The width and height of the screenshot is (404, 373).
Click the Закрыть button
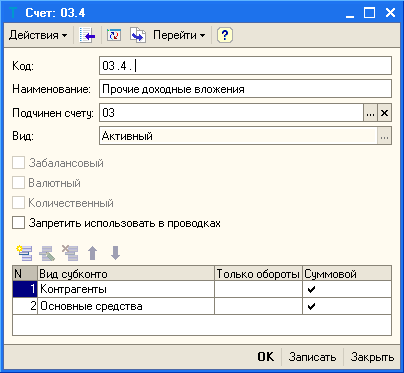click(x=372, y=357)
